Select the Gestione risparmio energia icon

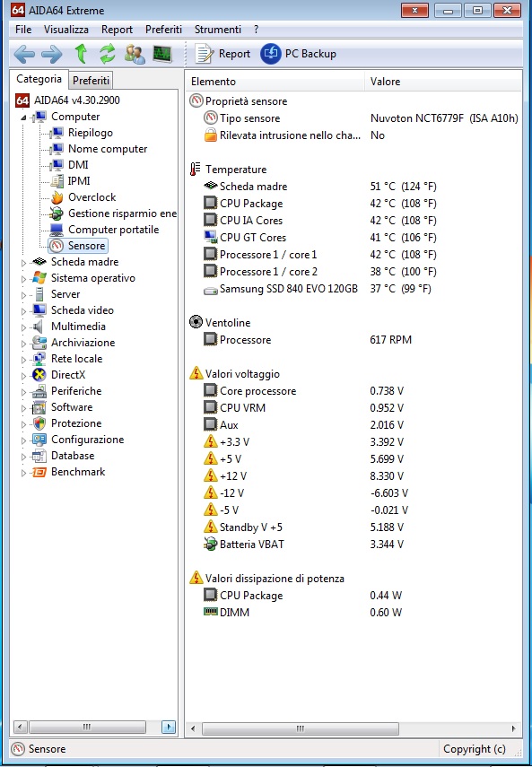tap(57, 214)
